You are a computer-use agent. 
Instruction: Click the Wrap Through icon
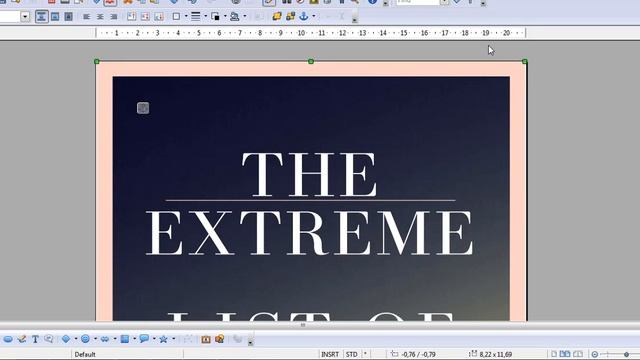coord(68,17)
